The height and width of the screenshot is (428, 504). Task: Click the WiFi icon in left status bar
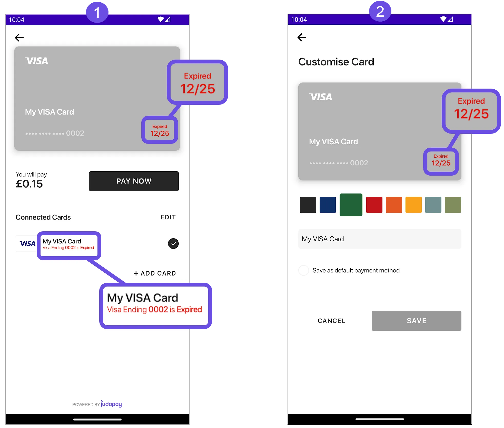(161, 20)
